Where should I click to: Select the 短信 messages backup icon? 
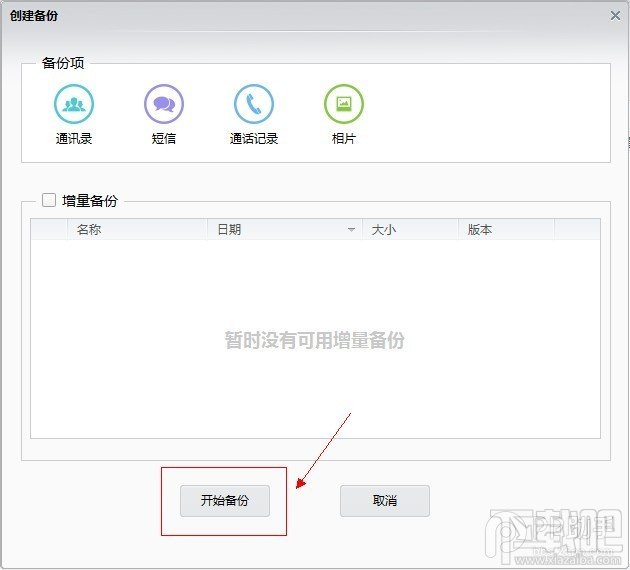click(164, 104)
